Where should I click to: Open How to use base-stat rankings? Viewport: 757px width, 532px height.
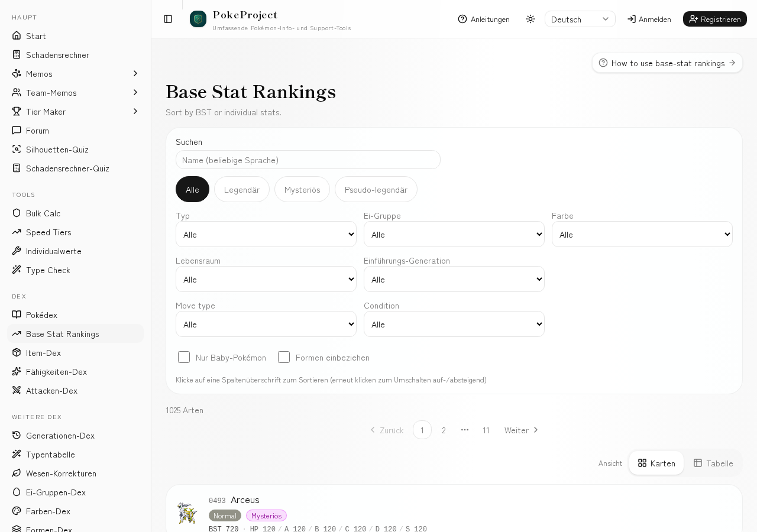point(668,63)
